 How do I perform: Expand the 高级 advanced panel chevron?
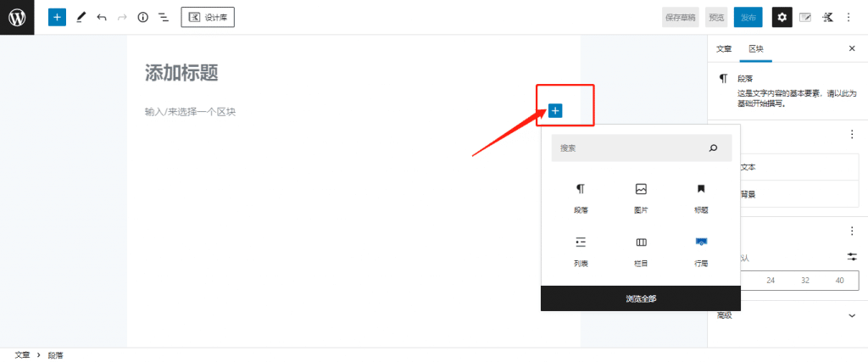[852, 315]
